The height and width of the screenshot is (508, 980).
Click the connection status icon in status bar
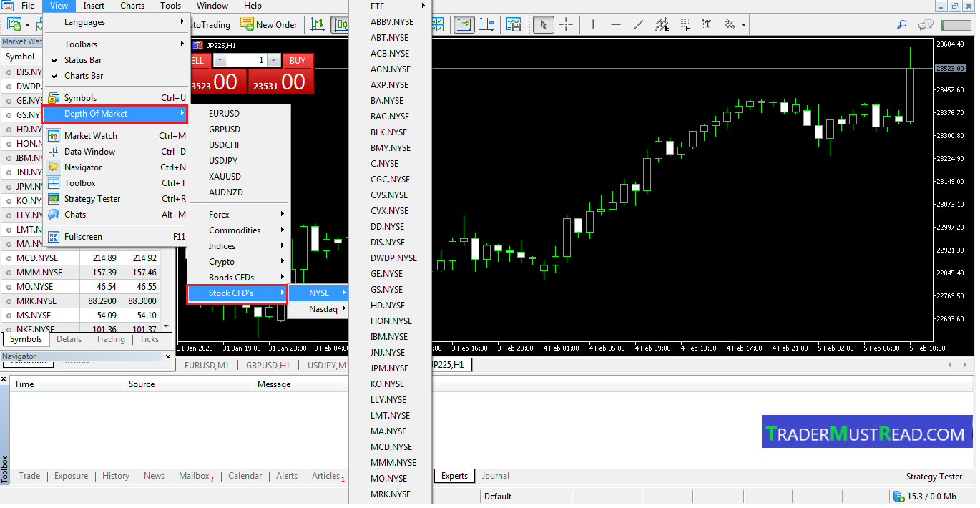click(x=899, y=497)
